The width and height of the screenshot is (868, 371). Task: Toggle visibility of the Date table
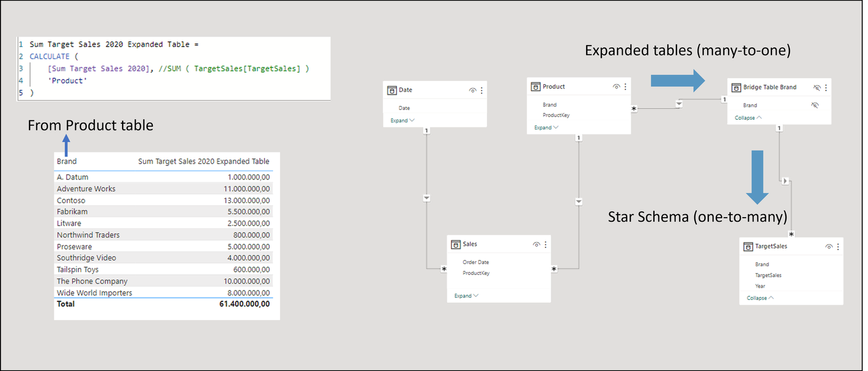coord(473,90)
